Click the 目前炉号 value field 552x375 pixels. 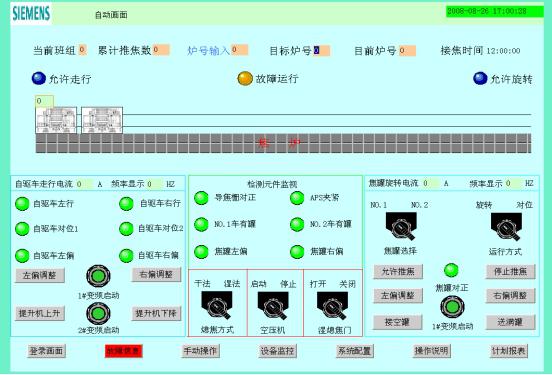(408, 50)
